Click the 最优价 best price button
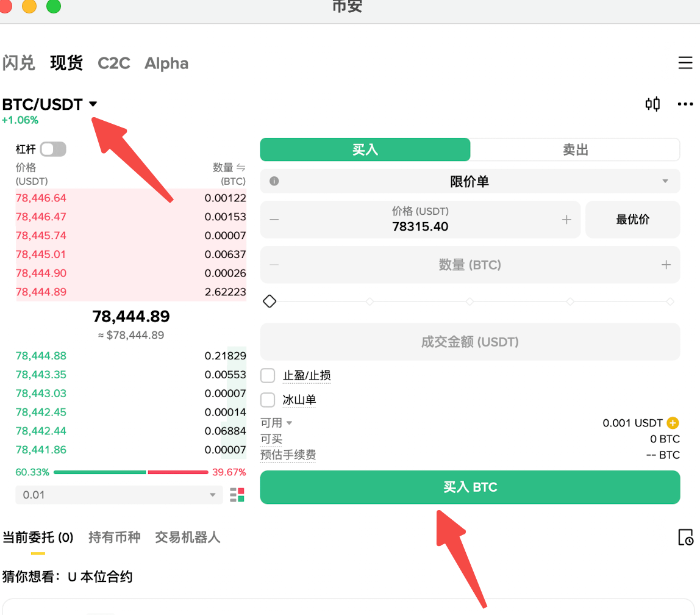Screen dimensions: 700x615 click(632, 220)
